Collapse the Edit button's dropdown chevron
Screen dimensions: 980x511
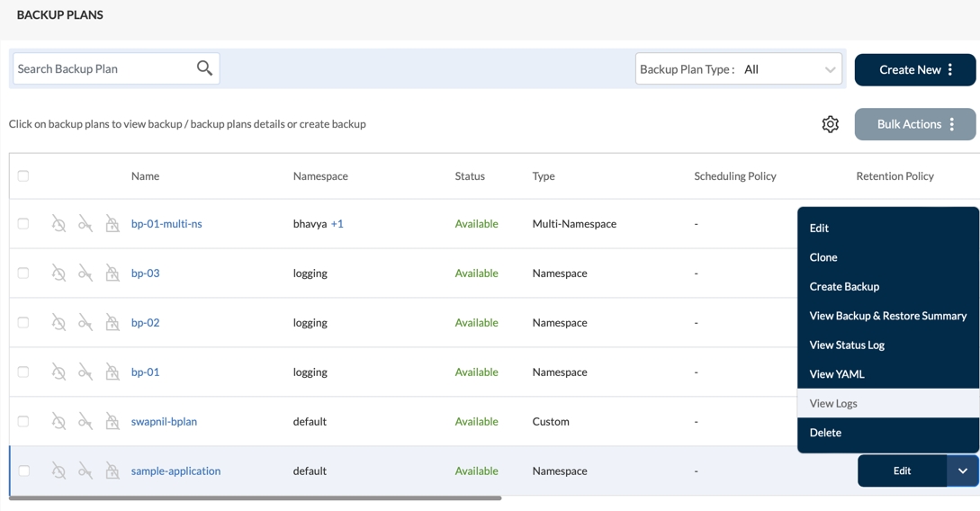pos(962,471)
